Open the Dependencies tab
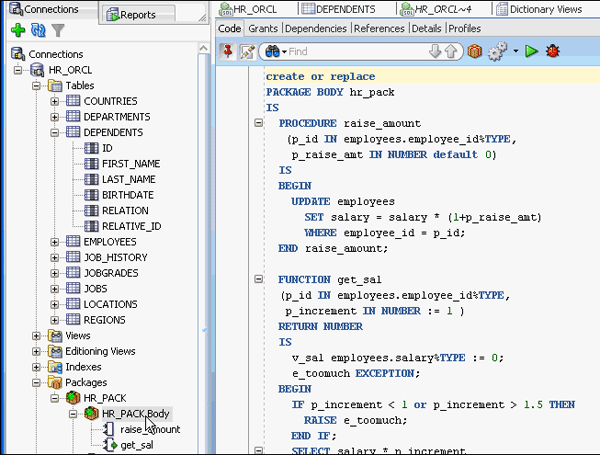Viewport: 600px width, 455px height. click(316, 29)
